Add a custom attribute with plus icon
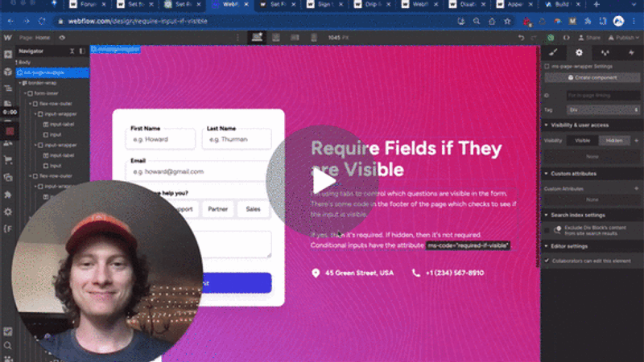This screenshot has width=644, height=362. [637, 188]
